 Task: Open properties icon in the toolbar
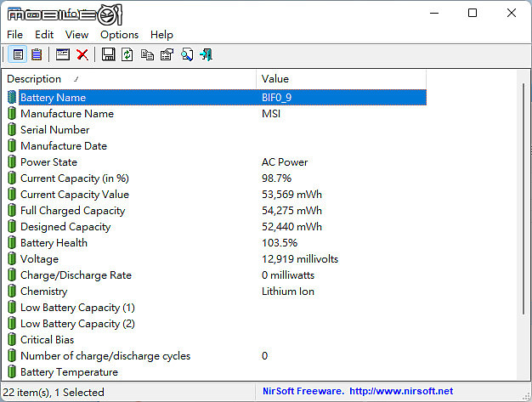point(167,54)
